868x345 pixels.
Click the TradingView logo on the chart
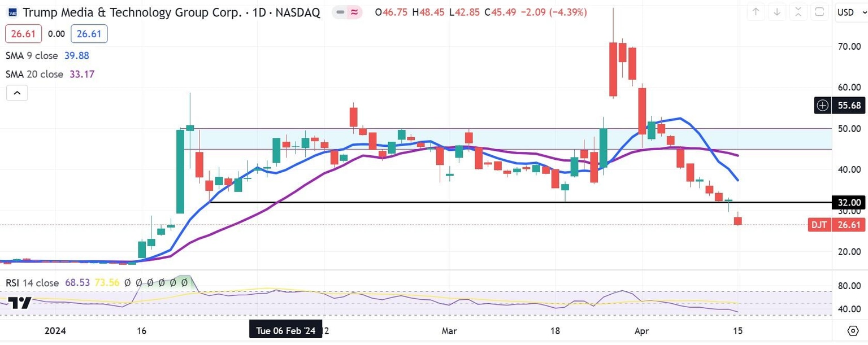(x=19, y=303)
